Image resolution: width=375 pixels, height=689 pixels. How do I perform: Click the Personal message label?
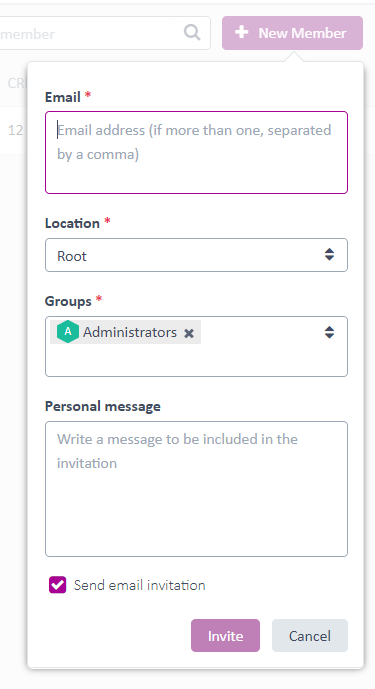pyautogui.click(x=102, y=406)
